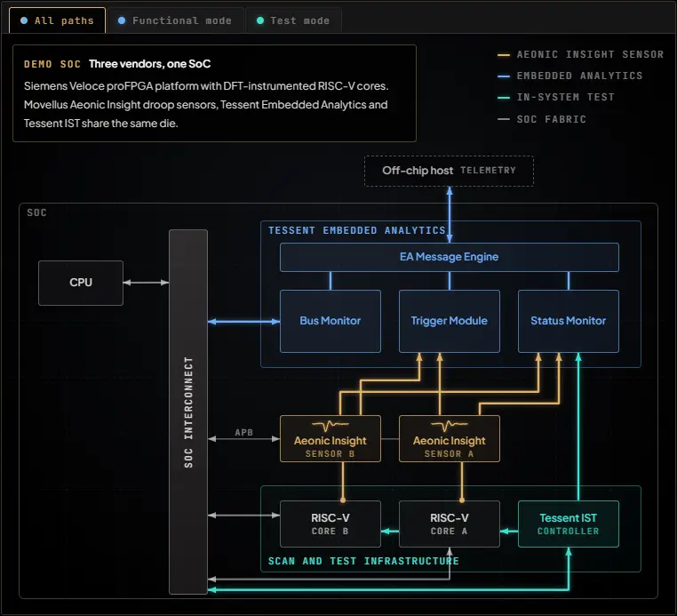Click the Demo SoC heading text
This screenshot has width=677, height=616.
tap(52, 64)
